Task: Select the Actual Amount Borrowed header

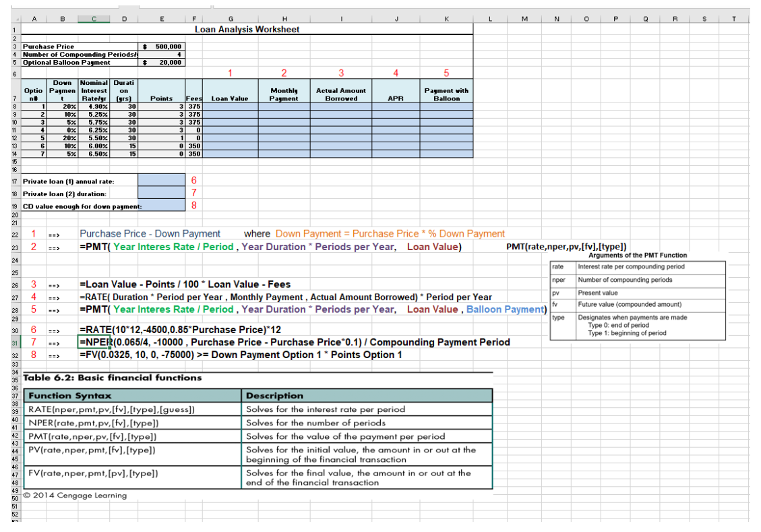Action: tap(341, 91)
